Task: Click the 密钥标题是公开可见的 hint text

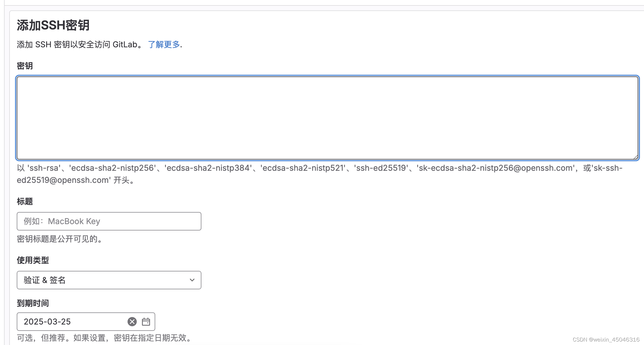Action: coord(60,239)
